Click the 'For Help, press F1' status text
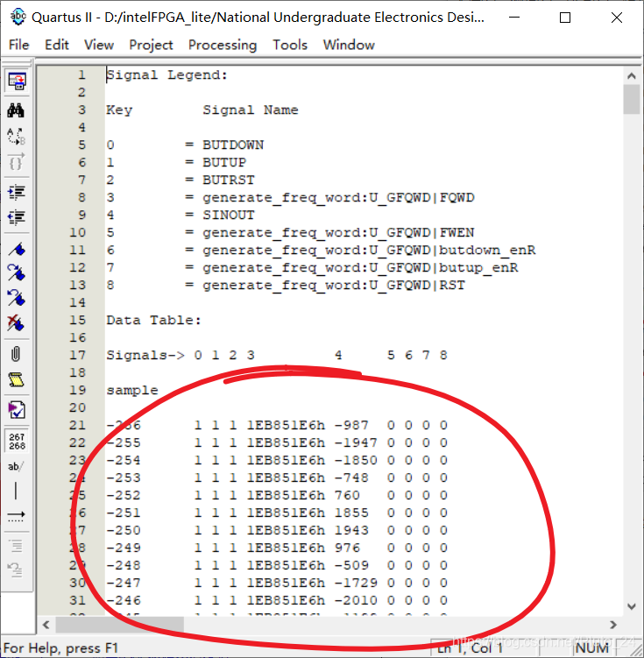 click(x=60, y=648)
